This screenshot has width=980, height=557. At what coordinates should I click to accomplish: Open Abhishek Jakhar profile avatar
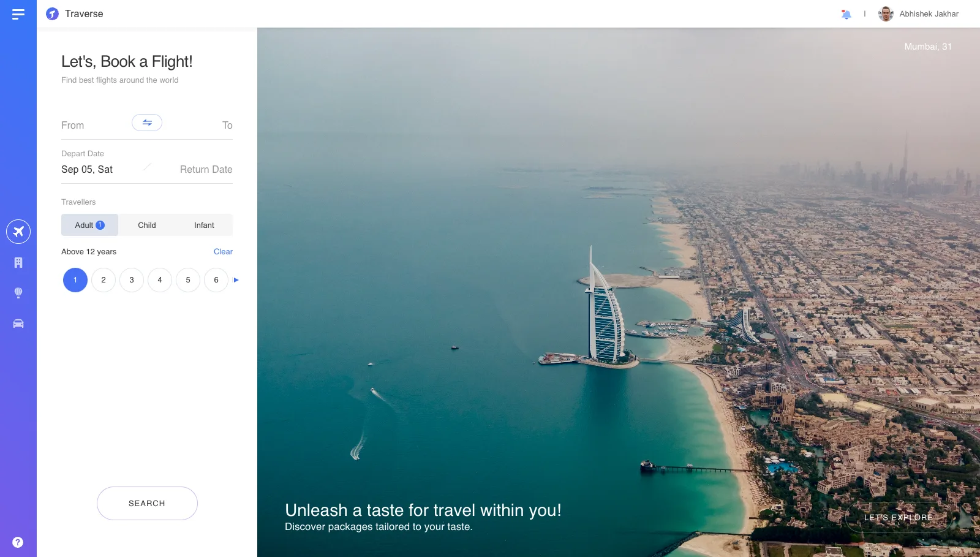pos(886,13)
